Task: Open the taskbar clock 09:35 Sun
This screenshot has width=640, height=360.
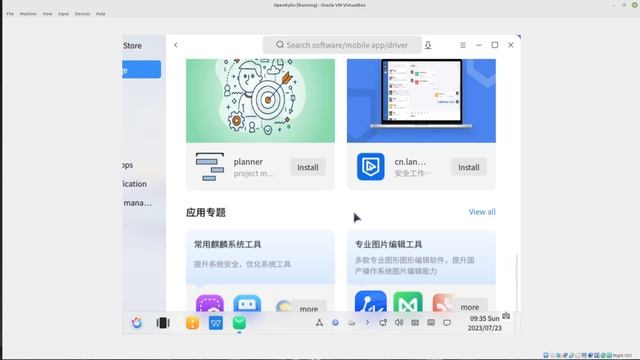Action: [484, 323]
